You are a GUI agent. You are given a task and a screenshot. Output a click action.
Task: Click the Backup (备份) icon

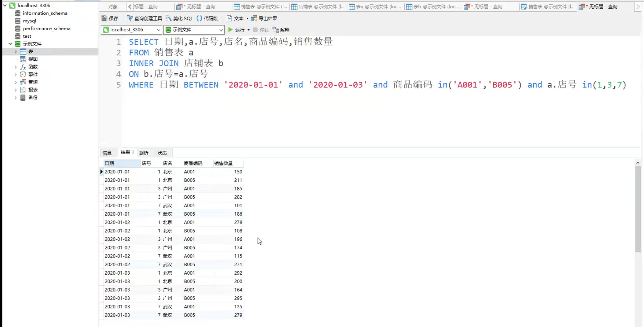coord(23,97)
